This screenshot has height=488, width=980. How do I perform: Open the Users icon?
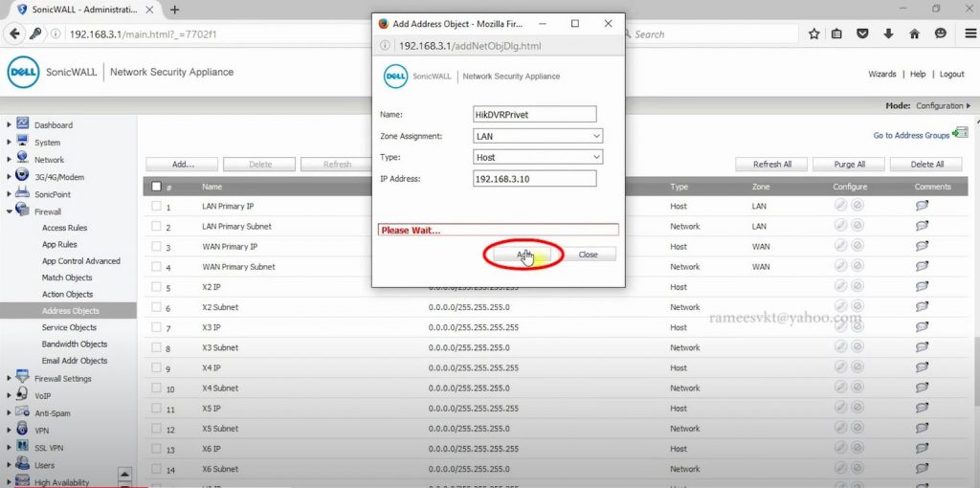click(23, 464)
